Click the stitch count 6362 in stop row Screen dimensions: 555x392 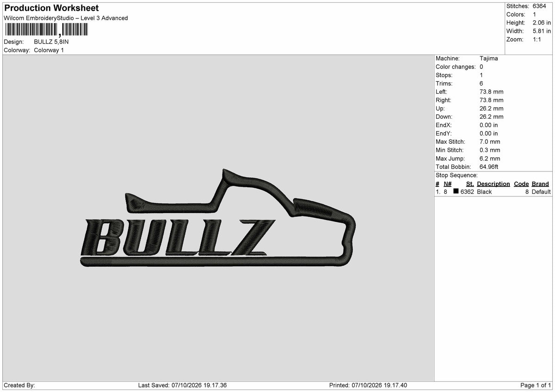pos(467,192)
